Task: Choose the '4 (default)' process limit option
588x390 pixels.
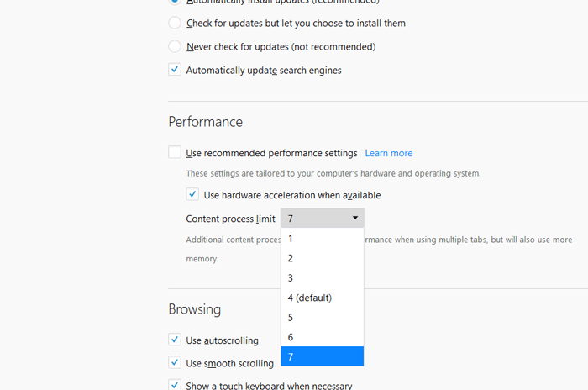Action: tap(322, 298)
